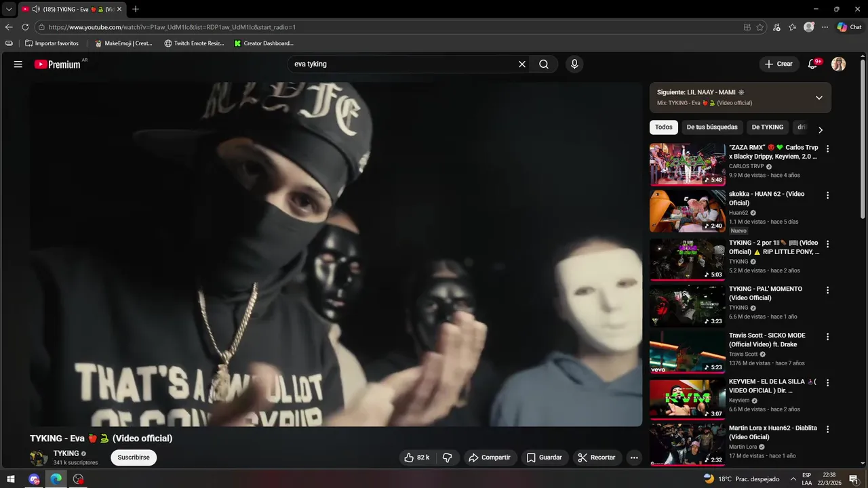Image resolution: width=868 pixels, height=488 pixels.
Task: Open the account avatar menu
Action: (839, 64)
